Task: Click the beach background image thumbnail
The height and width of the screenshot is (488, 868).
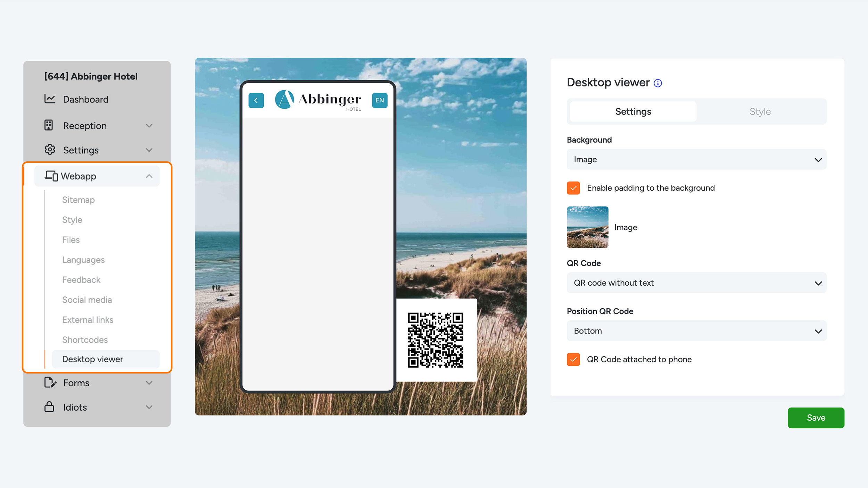Action: [587, 227]
